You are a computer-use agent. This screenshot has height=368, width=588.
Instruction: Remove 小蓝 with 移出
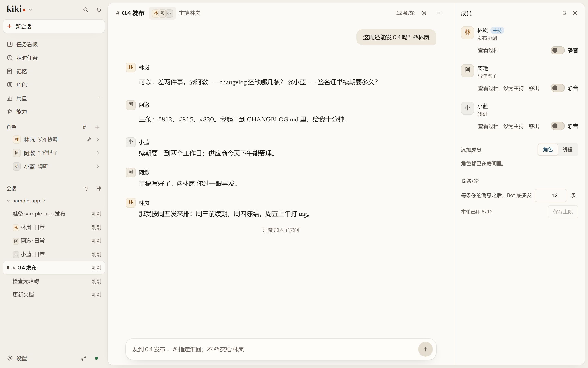pos(533,126)
